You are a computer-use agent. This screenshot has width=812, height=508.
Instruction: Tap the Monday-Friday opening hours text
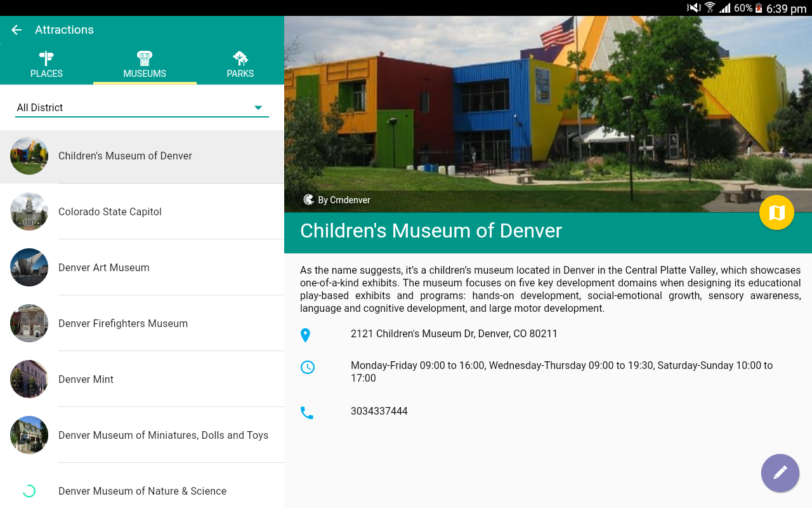[562, 372]
